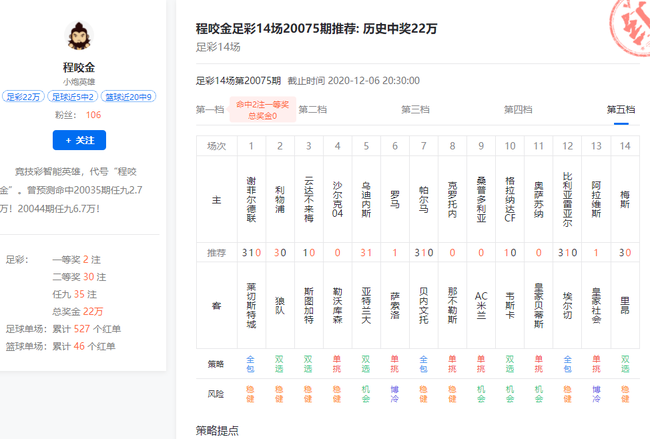Click the 527 football red-slip count

click(82, 327)
